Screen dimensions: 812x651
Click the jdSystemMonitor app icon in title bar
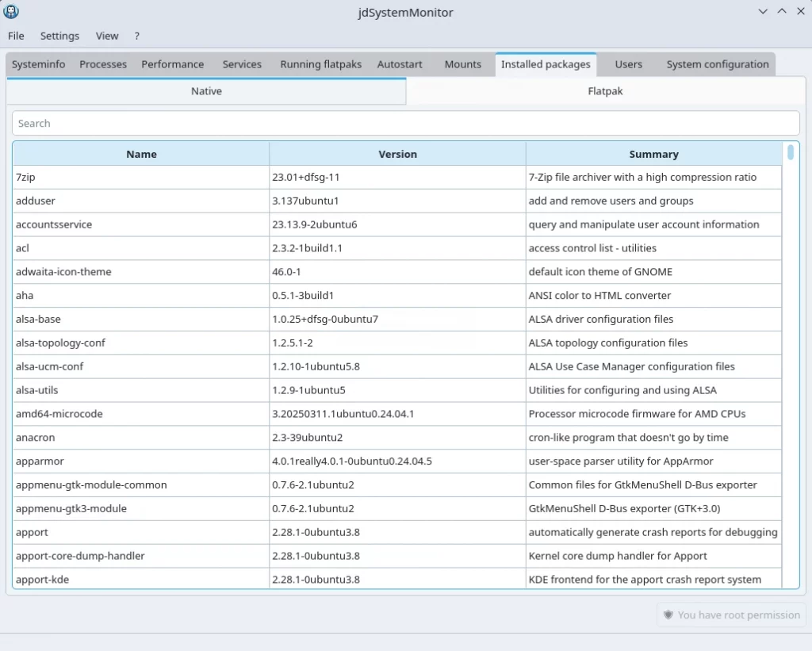[x=11, y=12]
